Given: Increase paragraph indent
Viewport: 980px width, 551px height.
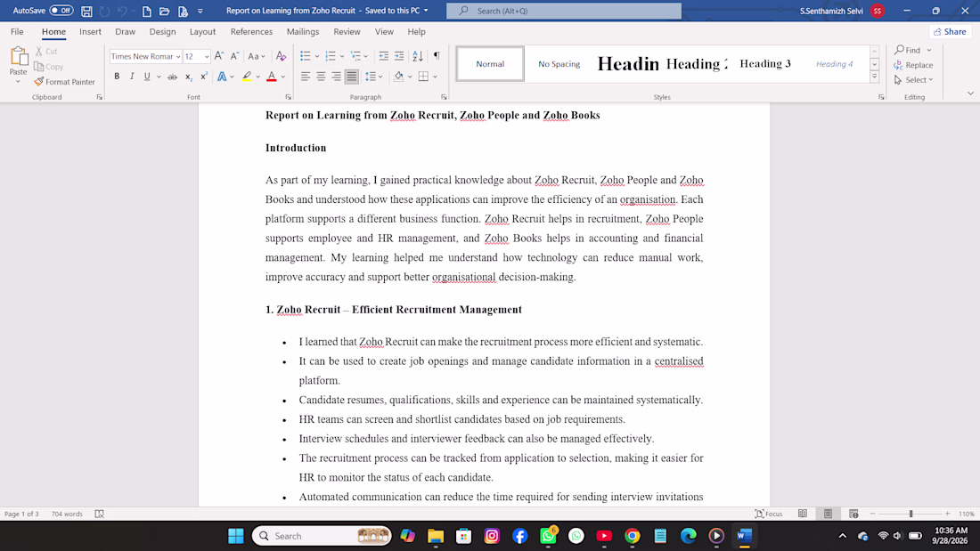Looking at the screenshot, I should (x=399, y=56).
